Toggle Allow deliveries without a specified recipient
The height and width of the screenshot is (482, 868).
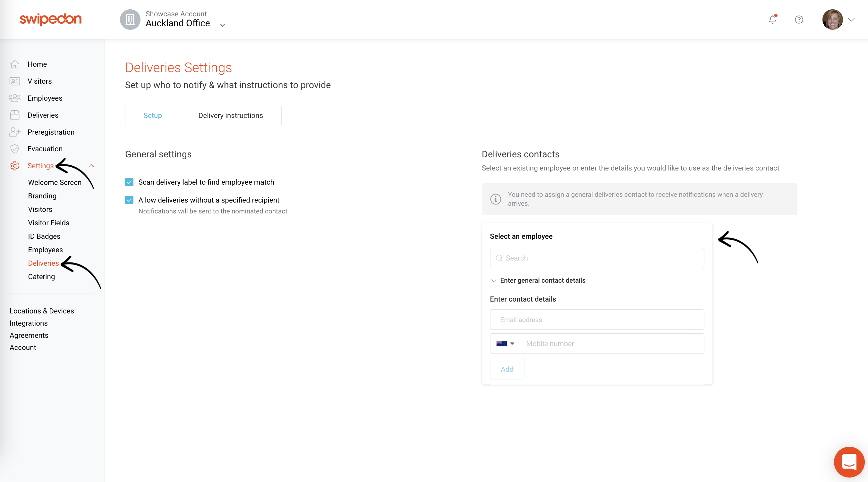129,200
